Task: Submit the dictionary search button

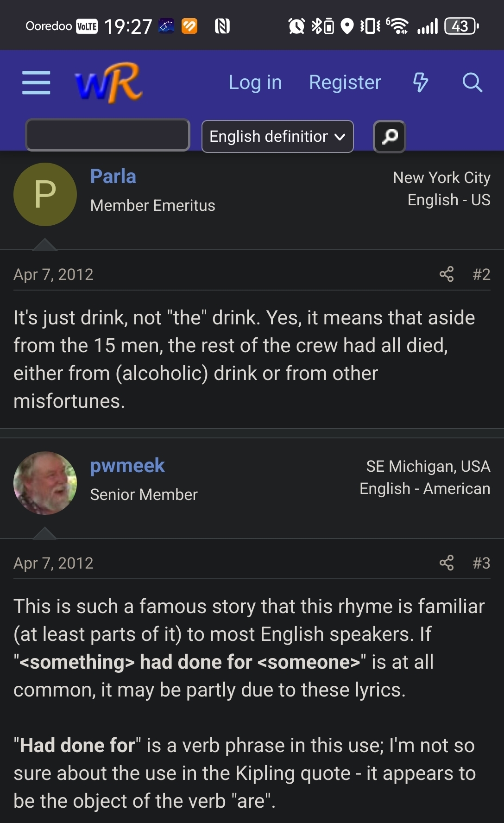Action: pyautogui.click(x=390, y=136)
